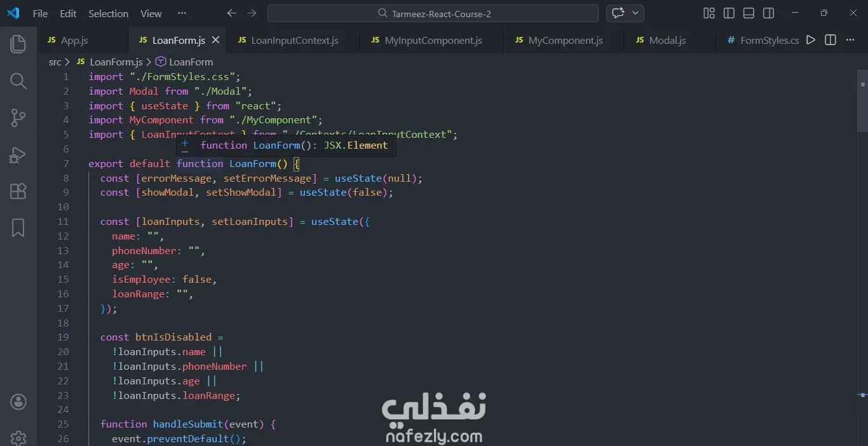Click the "./FormStyles.css" import string
868x446 pixels.
182,76
